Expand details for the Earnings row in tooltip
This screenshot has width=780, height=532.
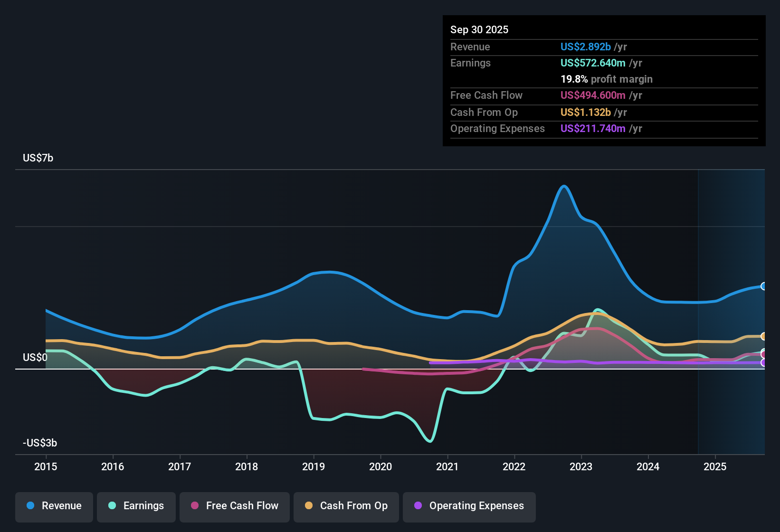(470, 63)
